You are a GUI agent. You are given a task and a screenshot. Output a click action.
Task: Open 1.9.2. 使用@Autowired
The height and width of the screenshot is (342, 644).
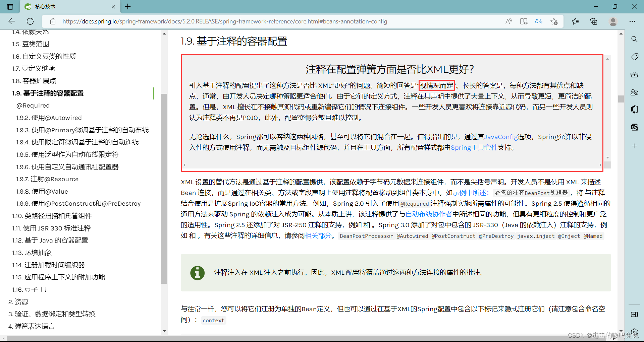49,118
